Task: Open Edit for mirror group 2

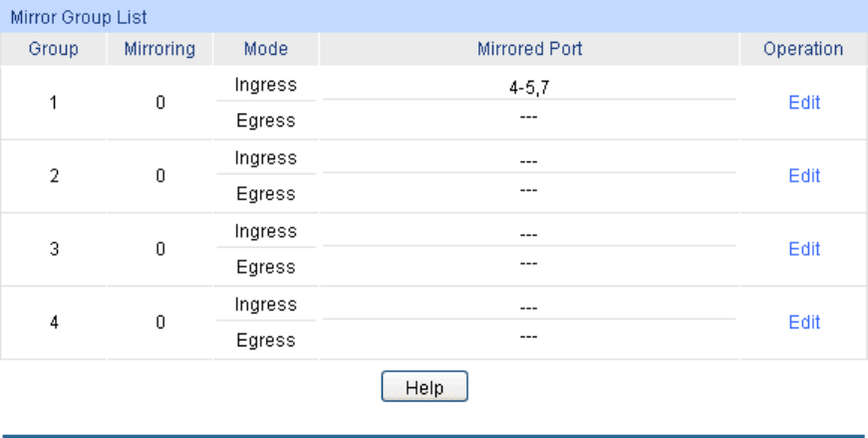Action: 803,176
